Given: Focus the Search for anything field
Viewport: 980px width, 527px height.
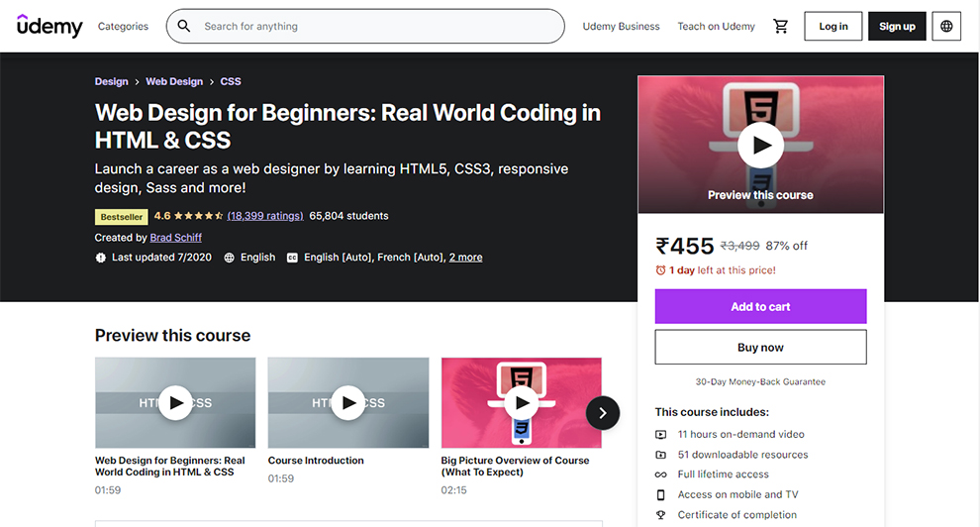Looking at the screenshot, I should [365, 27].
